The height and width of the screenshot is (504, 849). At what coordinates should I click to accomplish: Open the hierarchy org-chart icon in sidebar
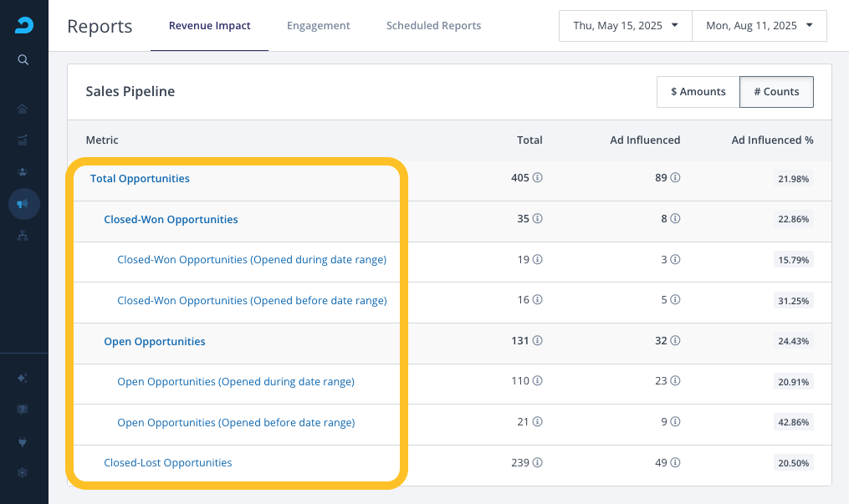click(23, 235)
